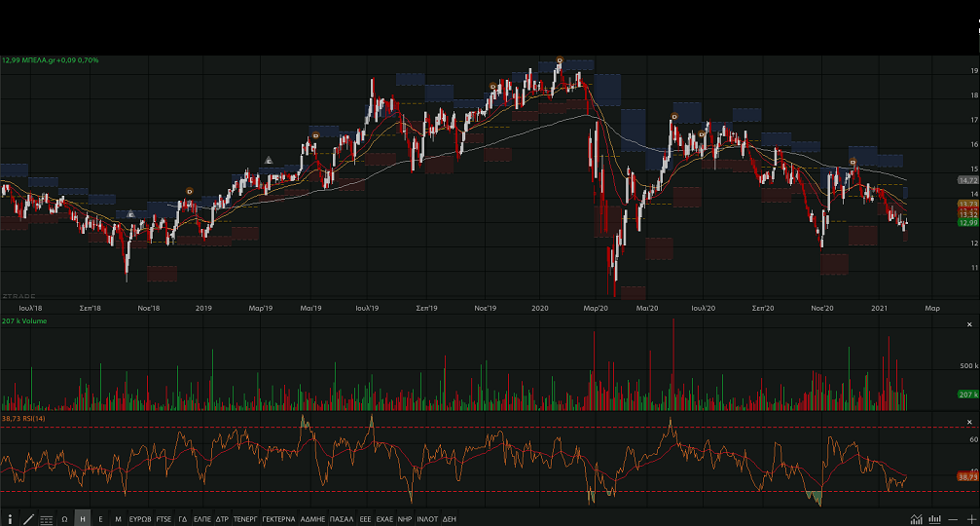Click the Ω button in bottom toolbar
980x526 pixels.
[x=64, y=519]
